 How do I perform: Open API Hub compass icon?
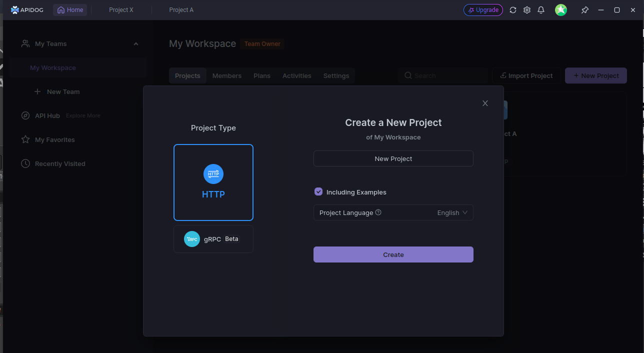tap(25, 116)
